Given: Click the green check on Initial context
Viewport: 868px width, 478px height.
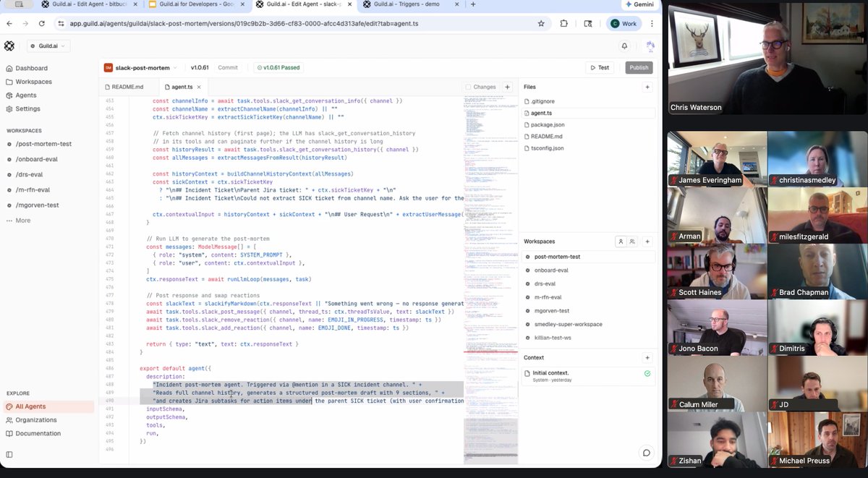Looking at the screenshot, I should tap(647, 374).
